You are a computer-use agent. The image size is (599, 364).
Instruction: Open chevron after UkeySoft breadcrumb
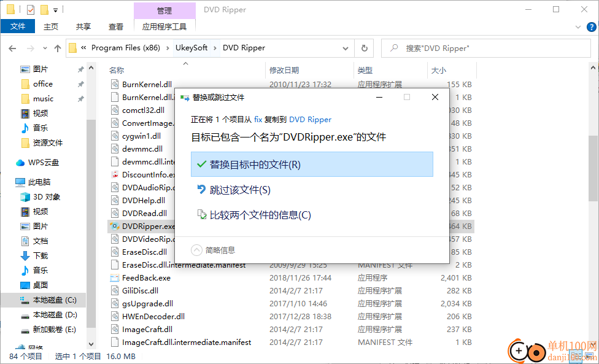point(215,48)
